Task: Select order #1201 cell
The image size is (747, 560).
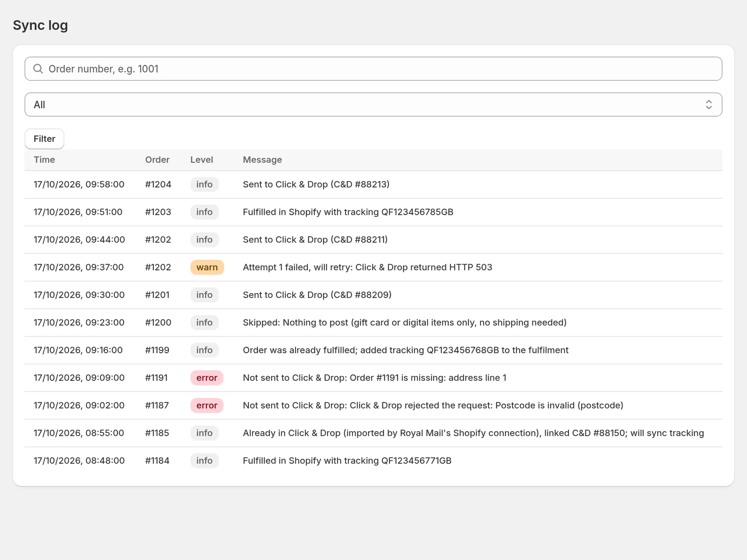Action: (157, 295)
